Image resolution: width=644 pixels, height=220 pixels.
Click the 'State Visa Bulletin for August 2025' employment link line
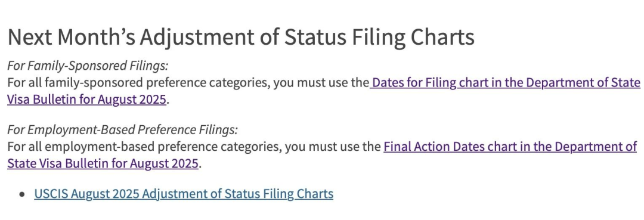pos(103,164)
